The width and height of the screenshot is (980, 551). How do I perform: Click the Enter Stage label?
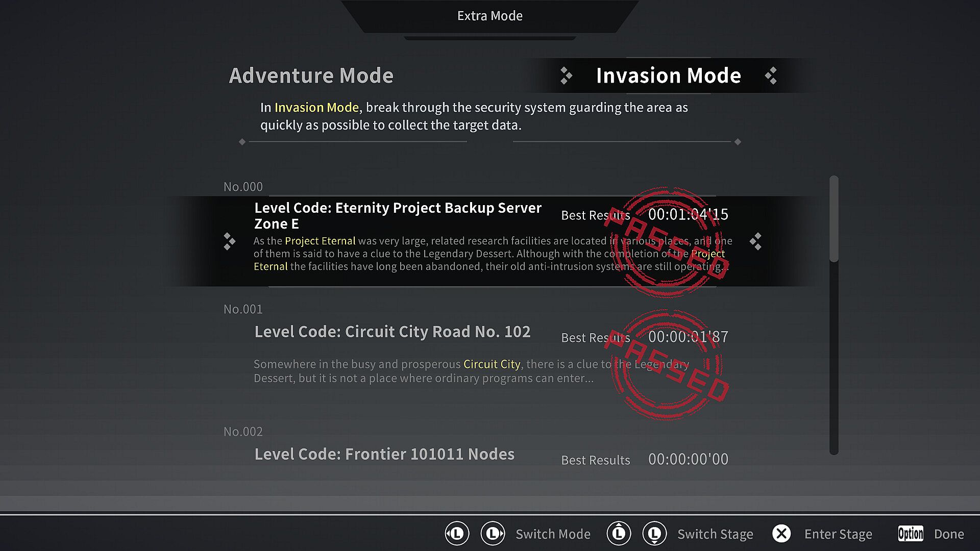(x=838, y=534)
